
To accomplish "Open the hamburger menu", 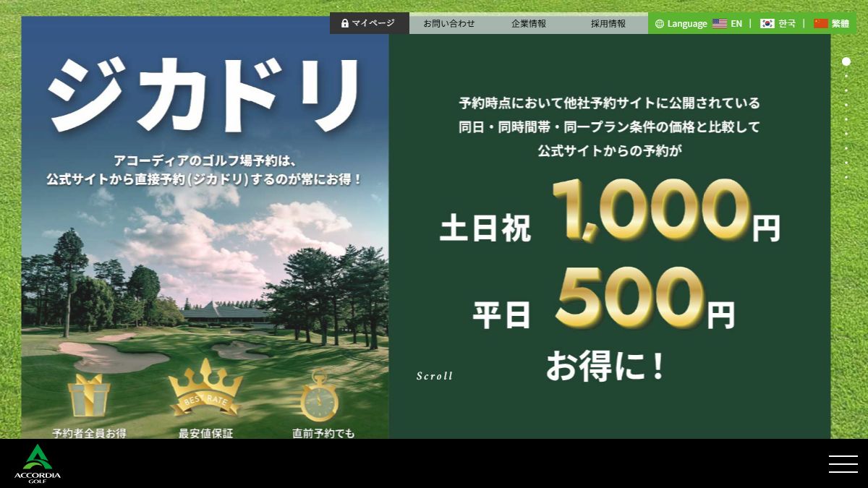I will point(843,464).
